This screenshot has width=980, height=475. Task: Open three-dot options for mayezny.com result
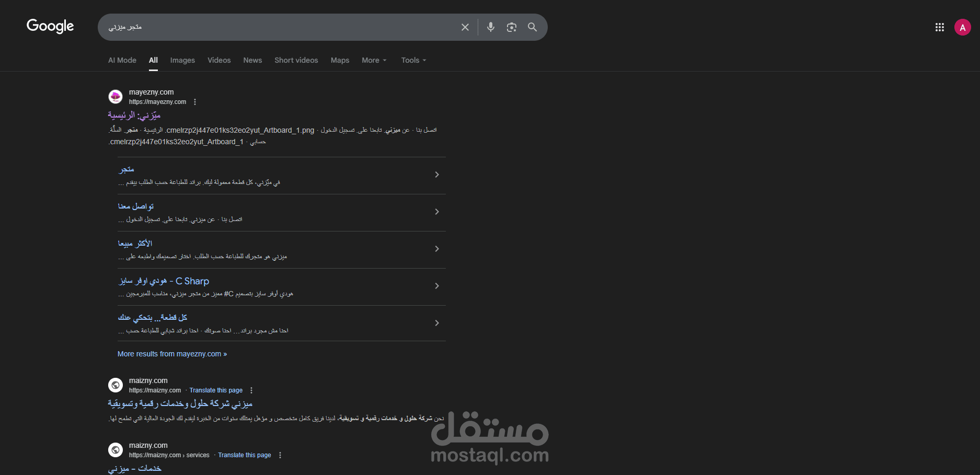pos(195,102)
